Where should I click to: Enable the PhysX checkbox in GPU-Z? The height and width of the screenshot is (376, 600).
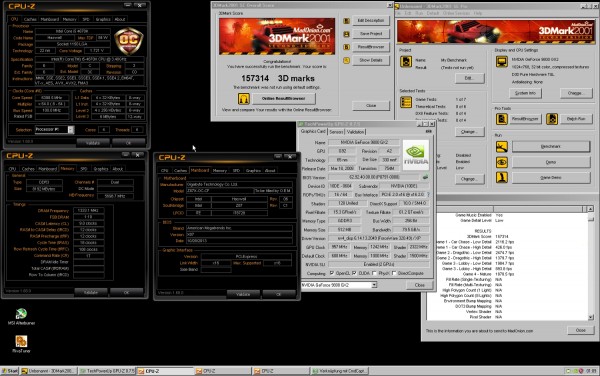pos(374,273)
